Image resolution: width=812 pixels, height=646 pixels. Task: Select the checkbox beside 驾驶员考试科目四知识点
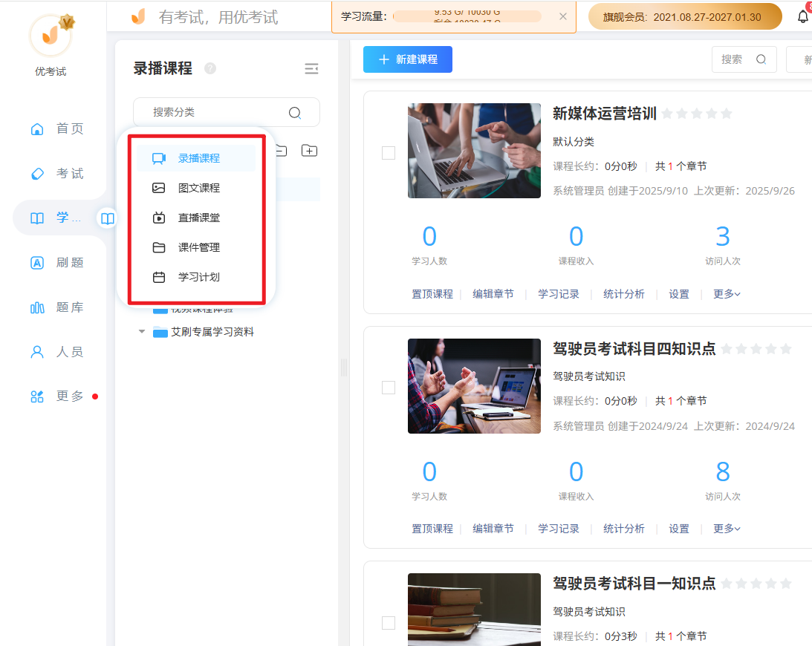tap(389, 387)
